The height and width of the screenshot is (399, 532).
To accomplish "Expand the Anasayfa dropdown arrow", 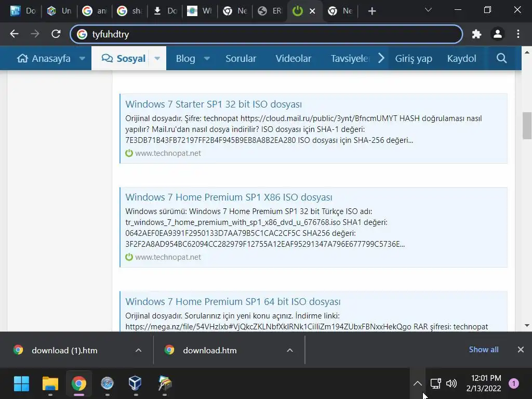I will tap(82, 58).
